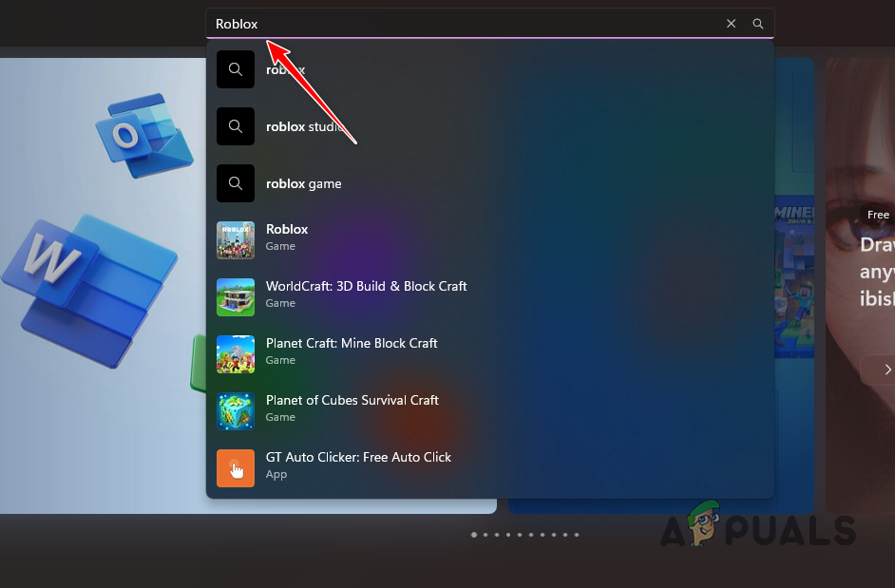Select the last carousel pagination dot
The height and width of the screenshot is (588, 895).
click(577, 535)
